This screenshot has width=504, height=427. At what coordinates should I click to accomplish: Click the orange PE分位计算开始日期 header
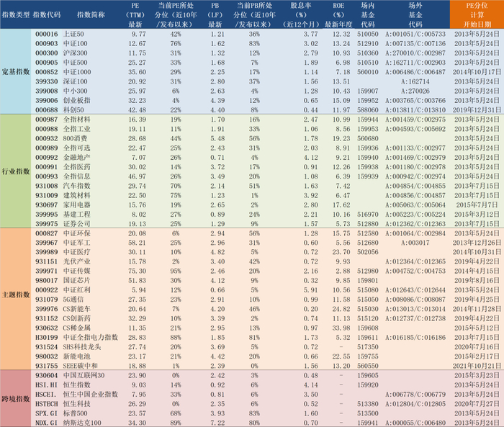(x=477, y=15)
